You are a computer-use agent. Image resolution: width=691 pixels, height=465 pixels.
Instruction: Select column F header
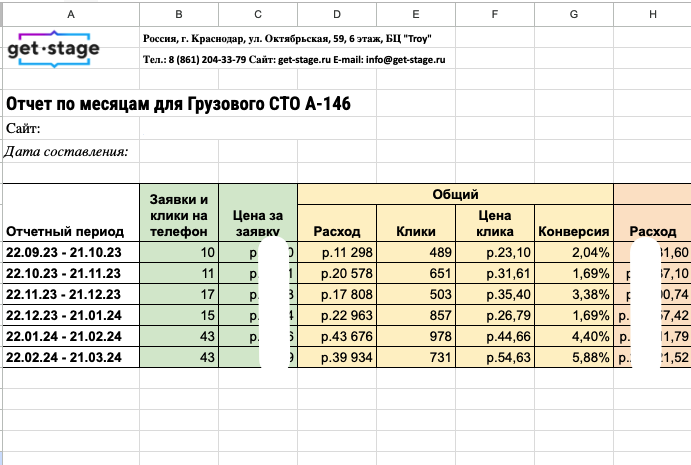coord(495,14)
